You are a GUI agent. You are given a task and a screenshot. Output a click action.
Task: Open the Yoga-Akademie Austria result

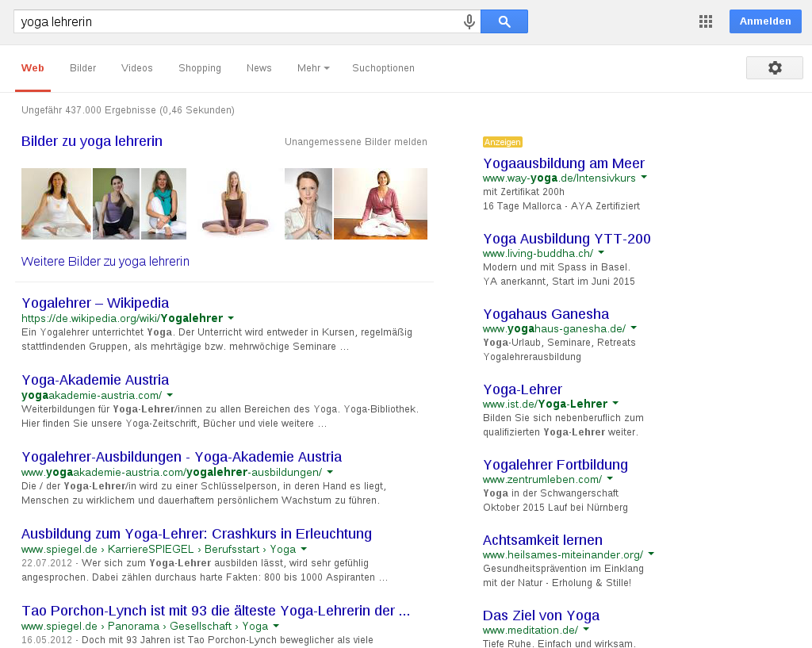coord(95,380)
